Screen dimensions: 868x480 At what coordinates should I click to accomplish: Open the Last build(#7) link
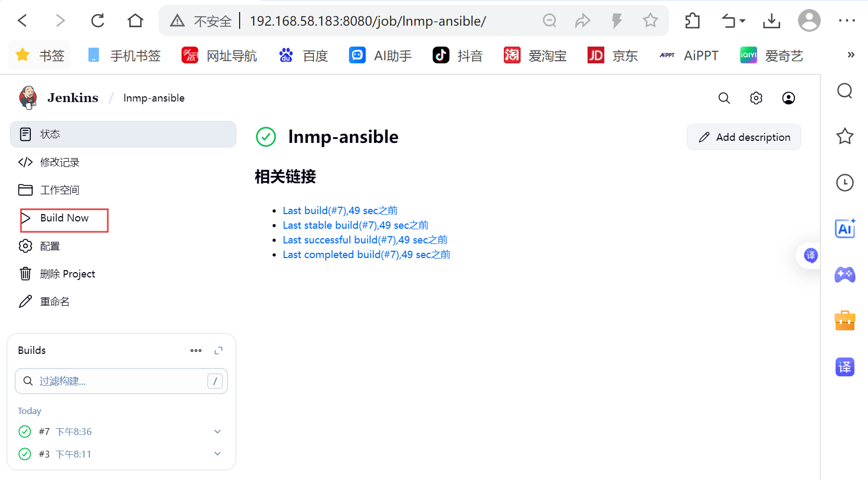[x=340, y=210]
